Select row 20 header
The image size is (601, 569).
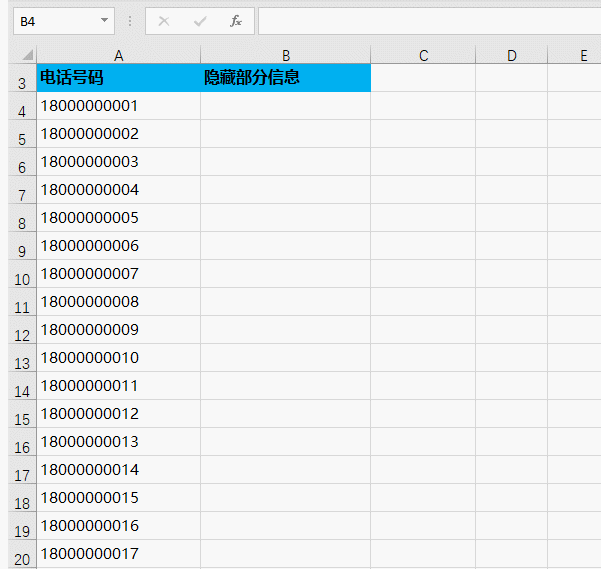[x=22, y=553]
